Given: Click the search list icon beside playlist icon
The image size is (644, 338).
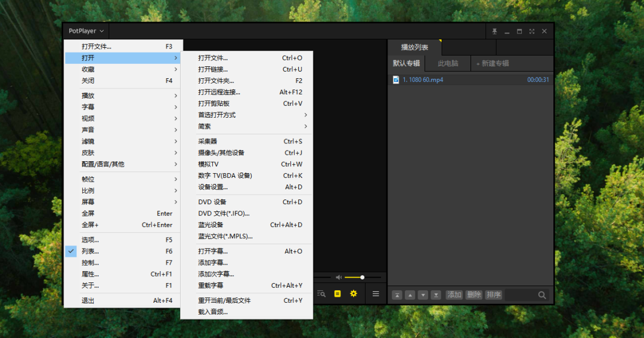Looking at the screenshot, I should point(321,294).
